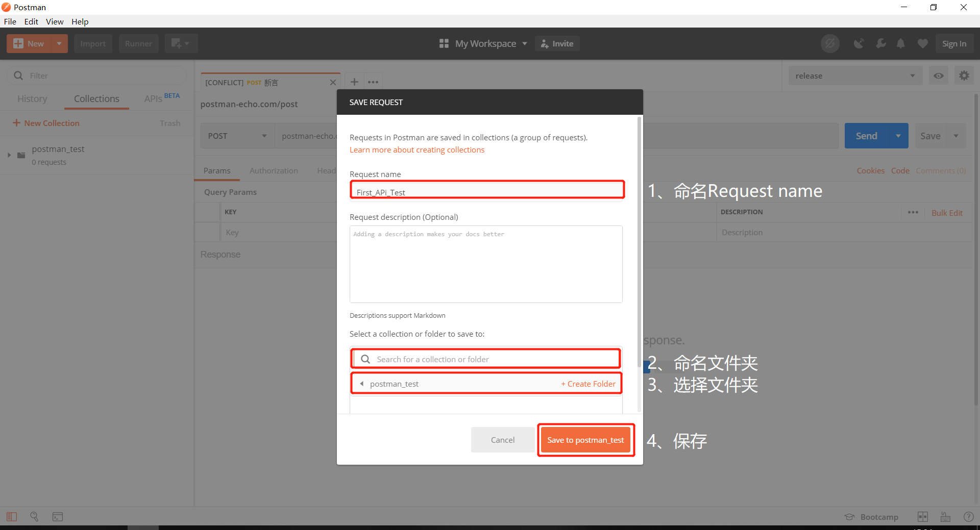Image resolution: width=980 pixels, height=530 pixels.
Task: Focus the sidebar Filter field
Action: pos(97,75)
